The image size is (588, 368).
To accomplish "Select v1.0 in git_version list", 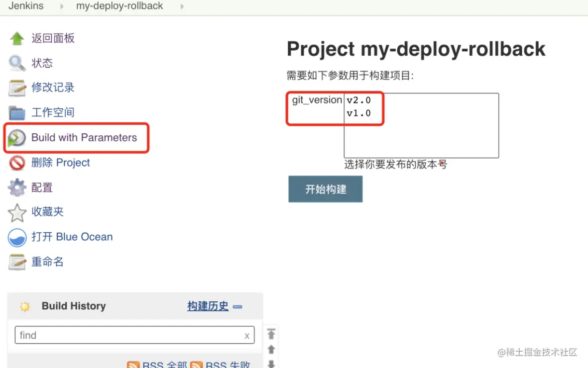I will (x=358, y=113).
